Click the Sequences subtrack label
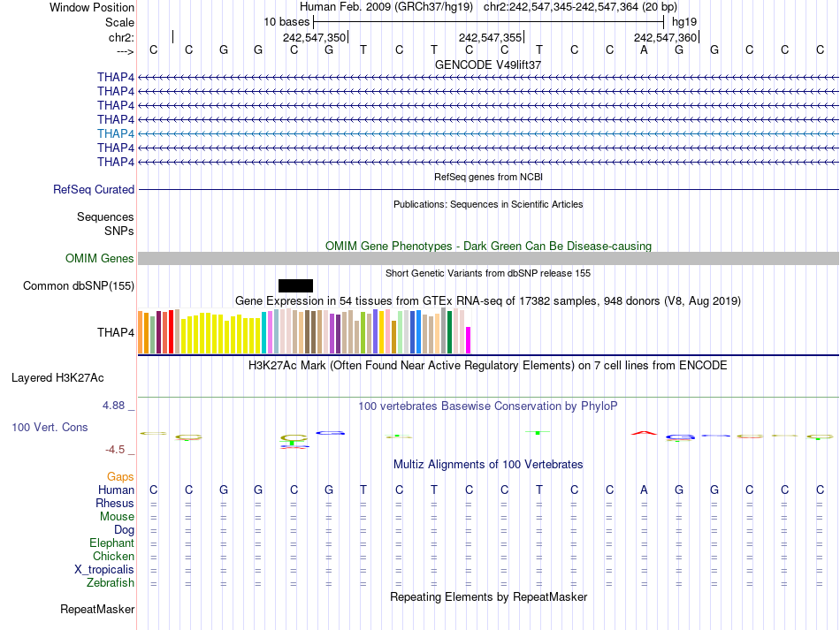Viewport: 840px width, 630px height. tap(105, 216)
